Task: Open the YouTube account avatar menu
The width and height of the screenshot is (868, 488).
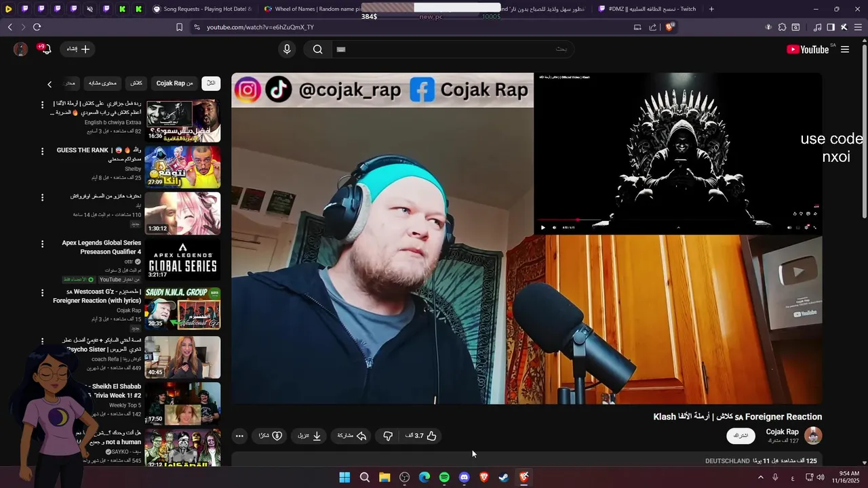Action: pos(21,49)
